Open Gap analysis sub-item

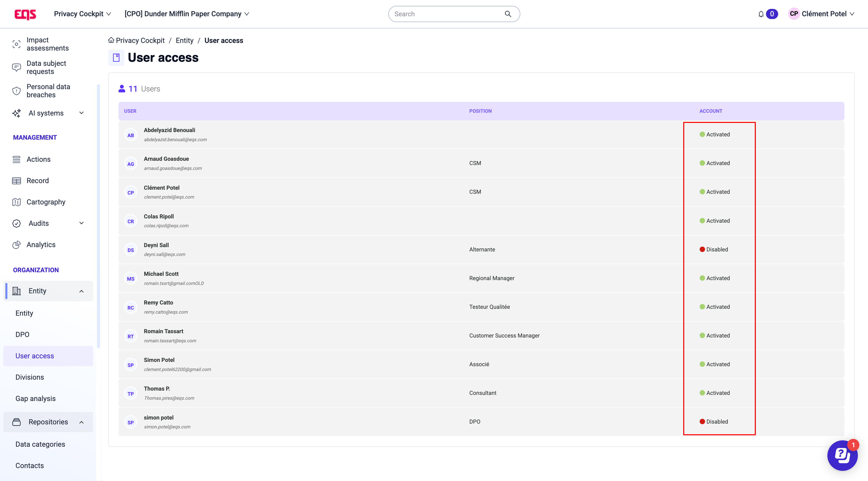coord(35,398)
